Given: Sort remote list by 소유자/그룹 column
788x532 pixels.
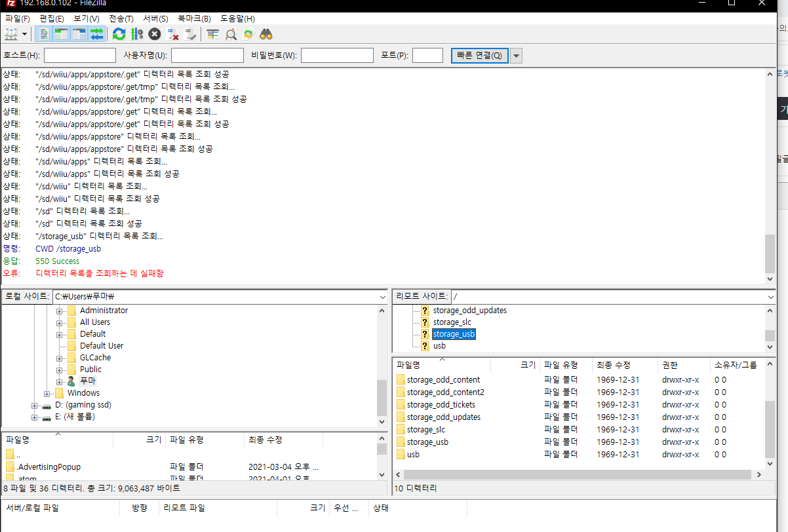Looking at the screenshot, I should pyautogui.click(x=737, y=365).
